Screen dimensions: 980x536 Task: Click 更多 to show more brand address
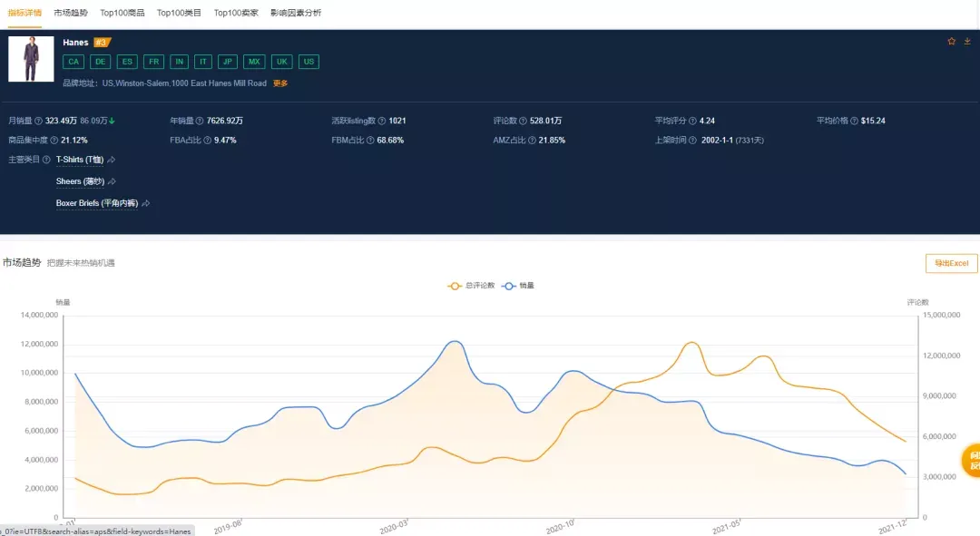click(280, 83)
